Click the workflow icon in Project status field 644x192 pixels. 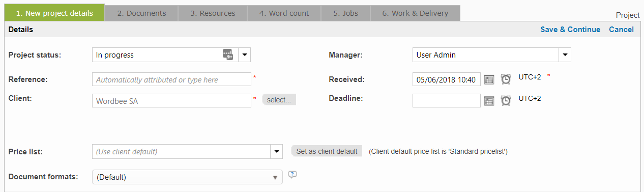[228, 54]
